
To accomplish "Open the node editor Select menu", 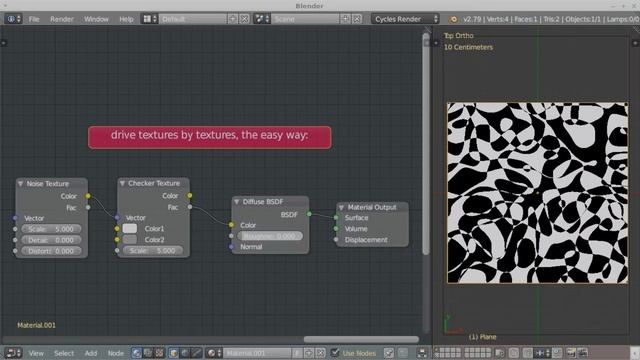I will click(64, 353).
